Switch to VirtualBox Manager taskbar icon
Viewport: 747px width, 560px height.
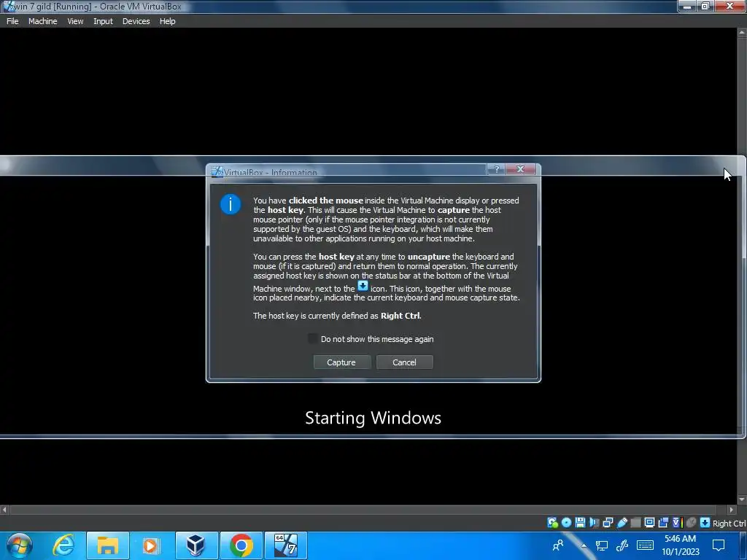pyautogui.click(x=196, y=545)
